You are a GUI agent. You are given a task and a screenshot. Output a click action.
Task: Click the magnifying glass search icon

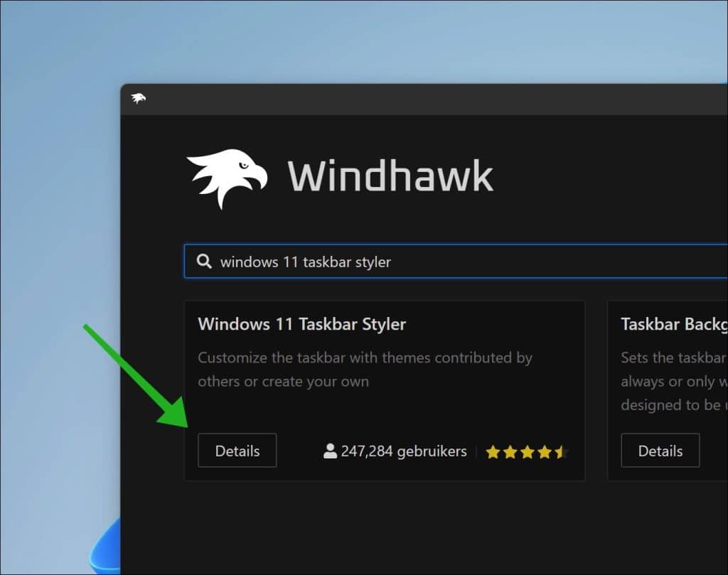(204, 262)
